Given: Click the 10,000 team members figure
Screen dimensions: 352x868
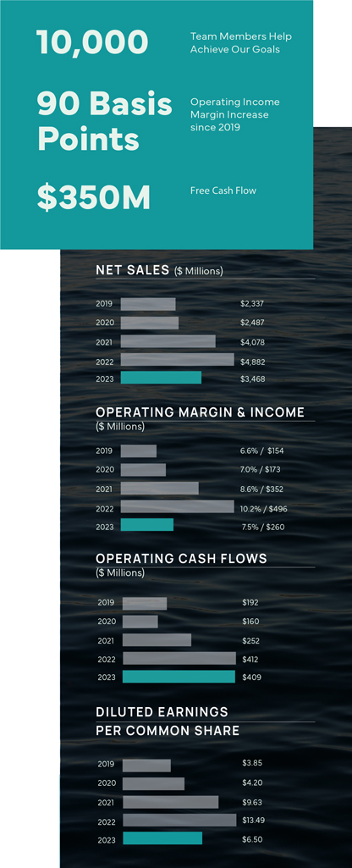Looking at the screenshot, I should coord(92,43).
